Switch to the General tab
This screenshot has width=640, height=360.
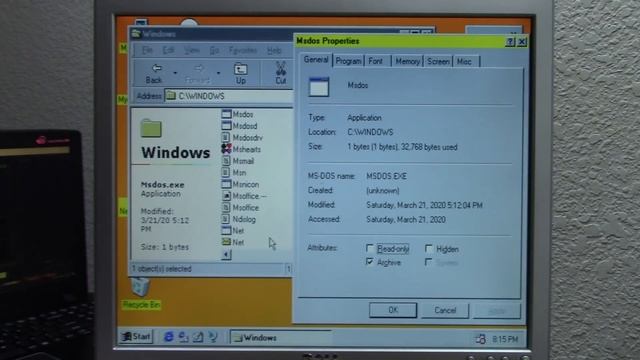(x=316, y=60)
